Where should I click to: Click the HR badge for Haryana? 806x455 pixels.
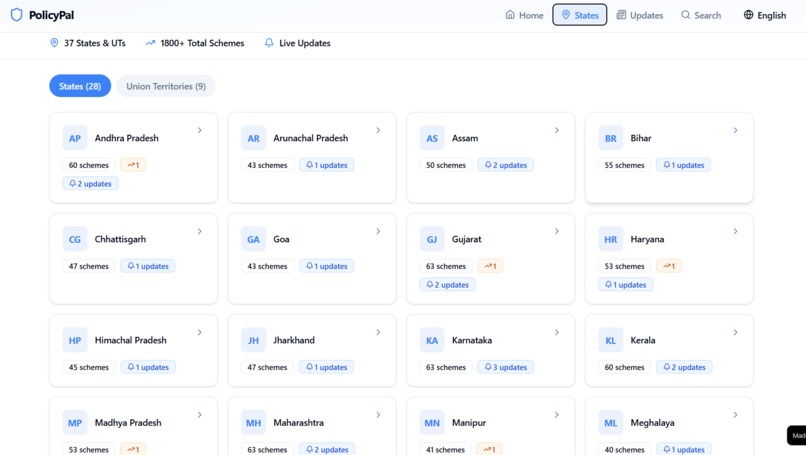tap(611, 239)
